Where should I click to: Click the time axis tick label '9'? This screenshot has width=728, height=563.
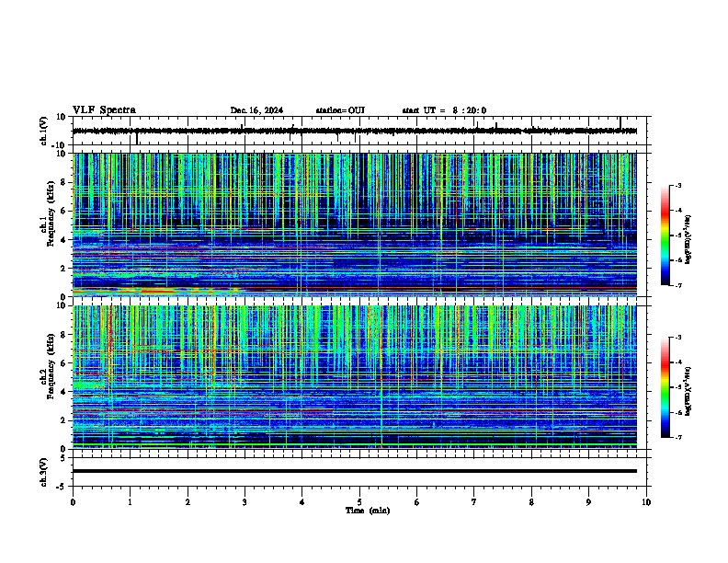pos(588,502)
